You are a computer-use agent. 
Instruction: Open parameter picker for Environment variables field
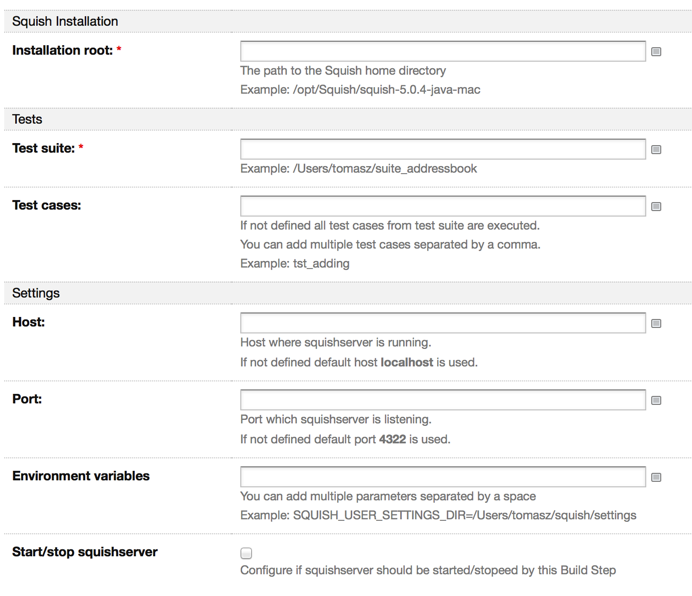click(x=656, y=477)
